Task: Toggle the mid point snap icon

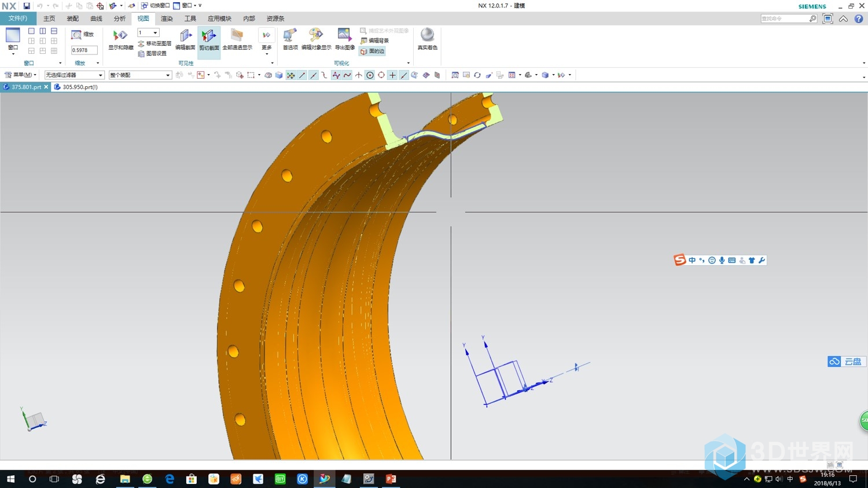Action: (x=313, y=75)
